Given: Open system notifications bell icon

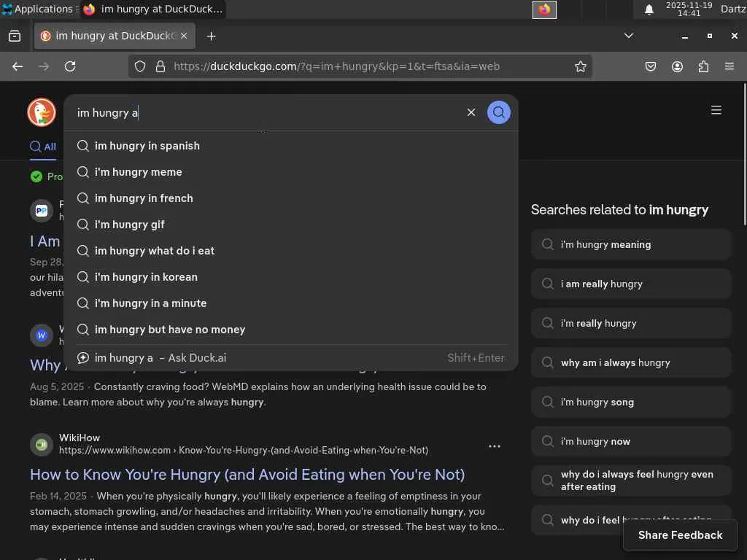Looking at the screenshot, I should [649, 9].
